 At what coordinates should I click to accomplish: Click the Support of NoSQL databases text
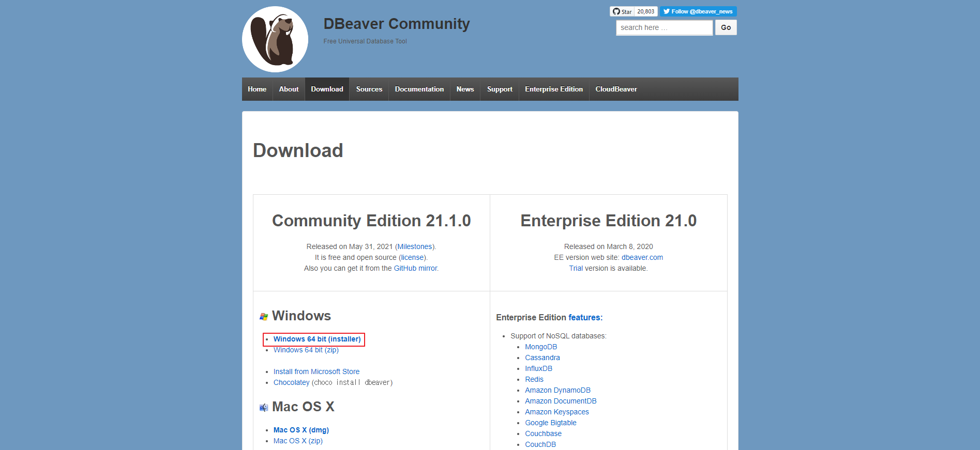tap(559, 336)
